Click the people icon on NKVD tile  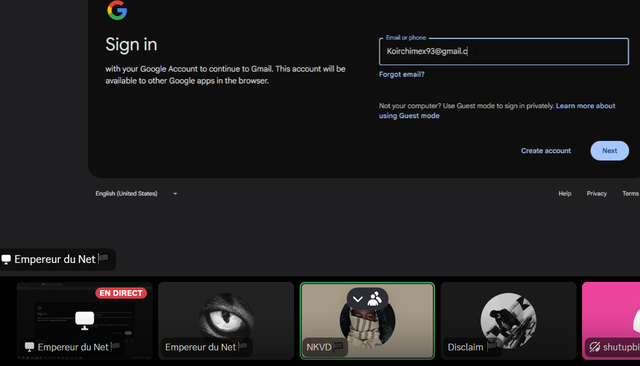click(x=374, y=299)
